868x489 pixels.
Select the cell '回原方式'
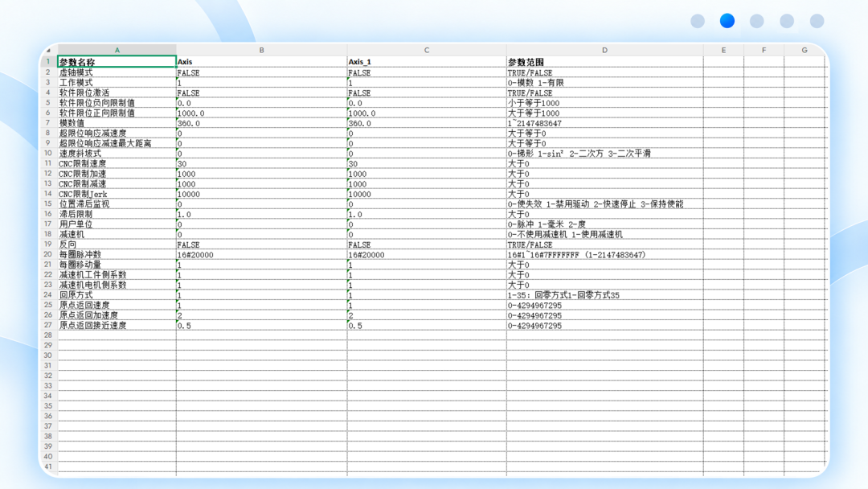coord(117,294)
